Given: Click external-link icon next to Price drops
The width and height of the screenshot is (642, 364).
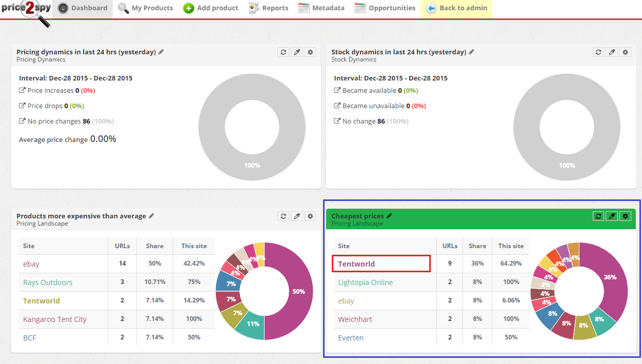Looking at the screenshot, I should [22, 106].
